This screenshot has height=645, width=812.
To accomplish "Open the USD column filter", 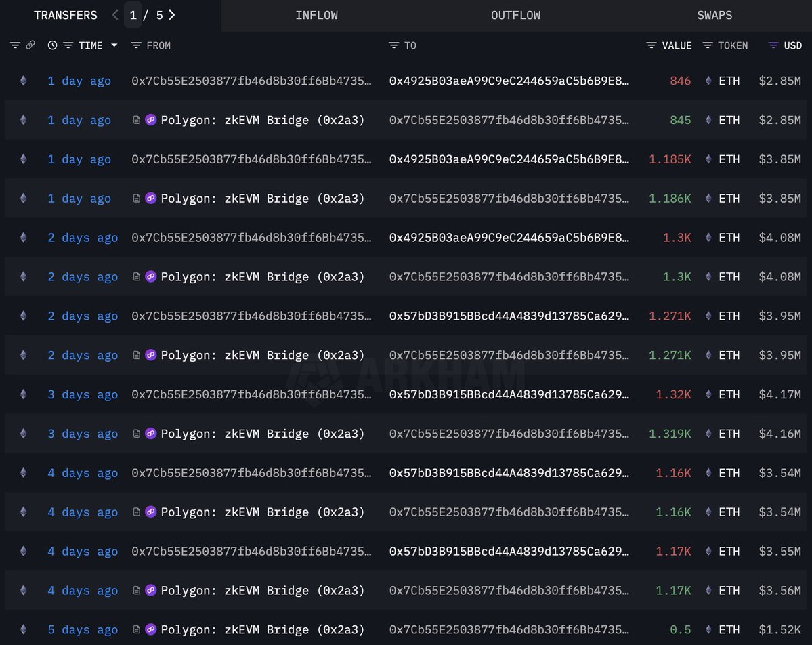I will [x=773, y=45].
